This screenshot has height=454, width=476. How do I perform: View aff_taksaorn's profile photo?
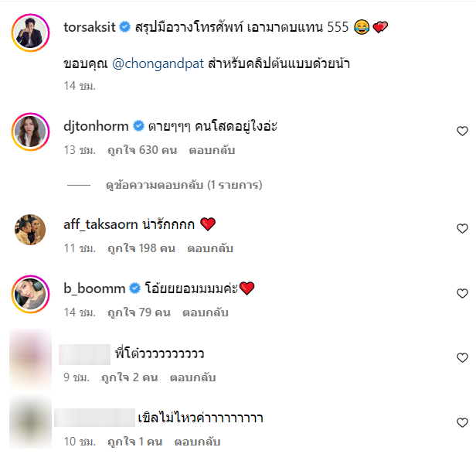pyautogui.click(x=30, y=230)
